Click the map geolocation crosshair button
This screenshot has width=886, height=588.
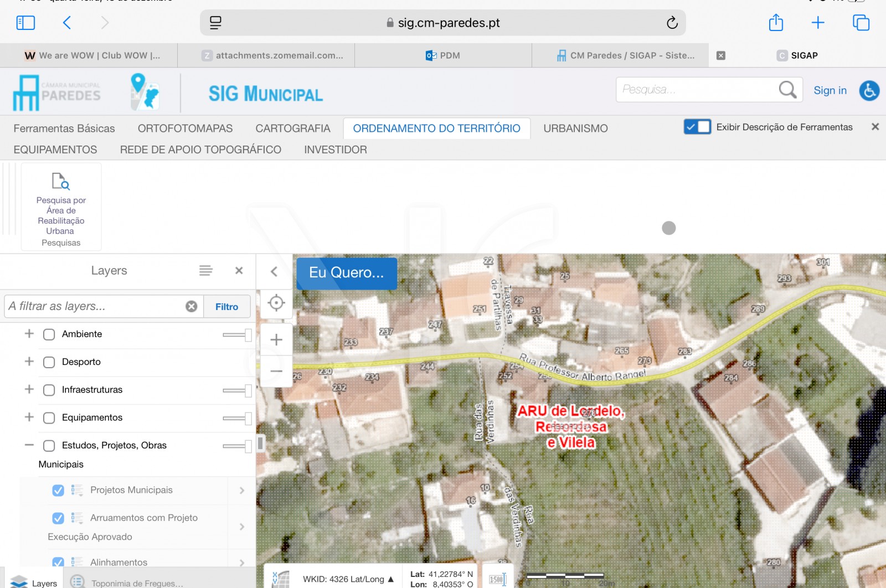(x=276, y=303)
